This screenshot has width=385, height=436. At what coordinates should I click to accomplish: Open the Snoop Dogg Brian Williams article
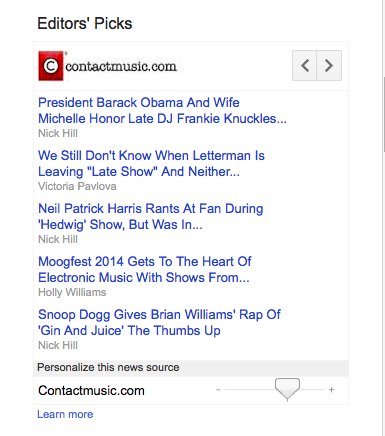(x=159, y=322)
